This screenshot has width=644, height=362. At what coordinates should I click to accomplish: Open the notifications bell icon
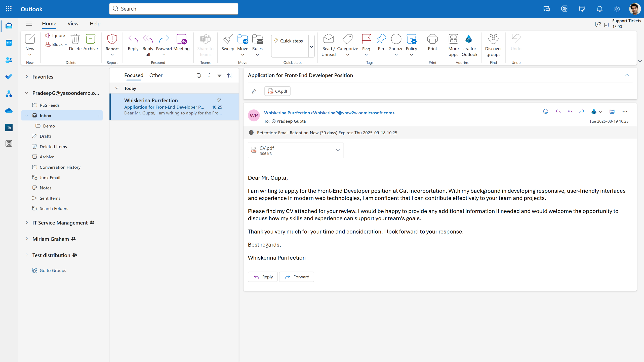600,9
